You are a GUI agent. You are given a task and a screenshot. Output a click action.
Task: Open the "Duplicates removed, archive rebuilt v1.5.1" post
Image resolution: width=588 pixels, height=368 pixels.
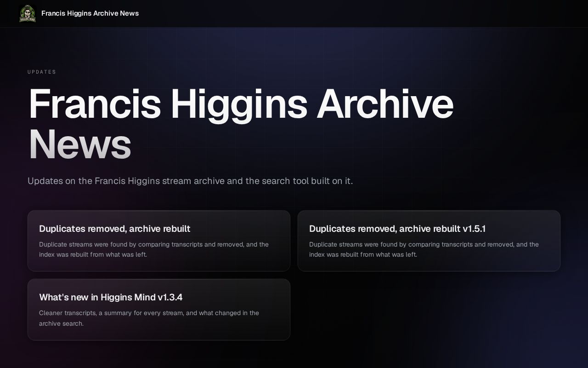coord(429,241)
